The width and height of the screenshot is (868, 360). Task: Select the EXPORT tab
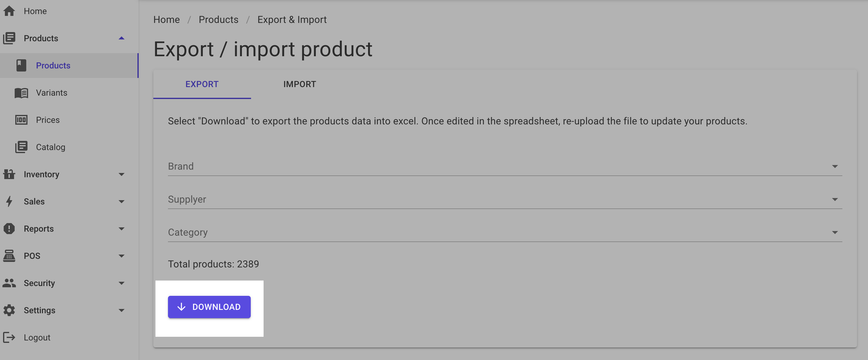(202, 84)
